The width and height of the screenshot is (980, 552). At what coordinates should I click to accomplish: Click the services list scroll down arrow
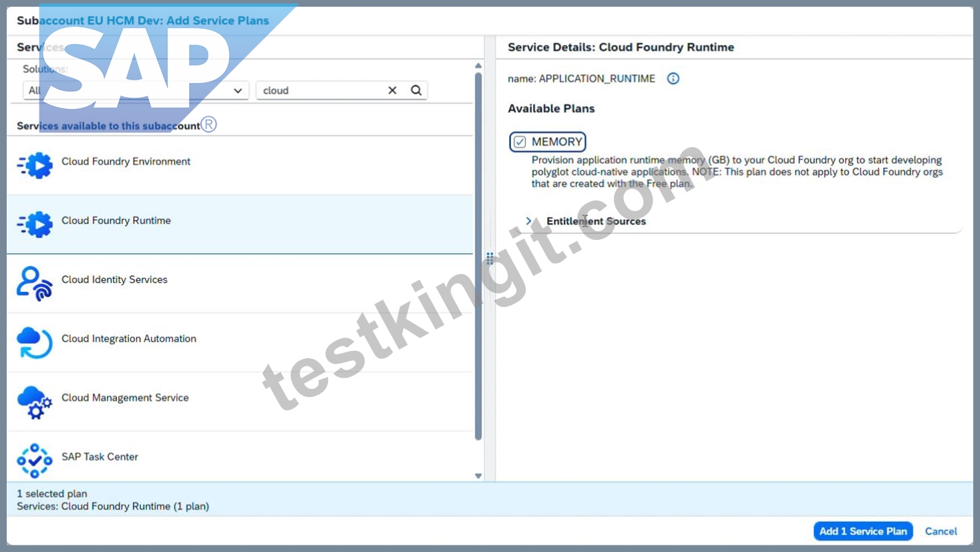click(x=478, y=476)
